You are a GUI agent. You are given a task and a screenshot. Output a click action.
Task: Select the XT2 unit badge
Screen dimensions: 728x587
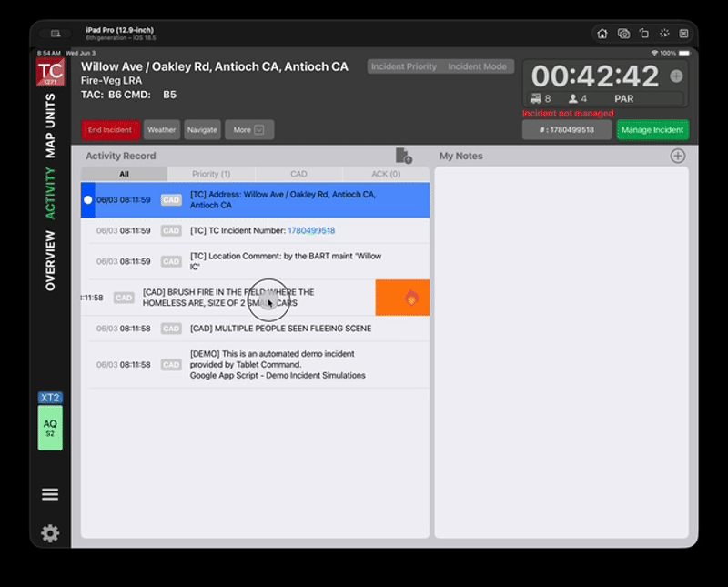tap(50, 398)
